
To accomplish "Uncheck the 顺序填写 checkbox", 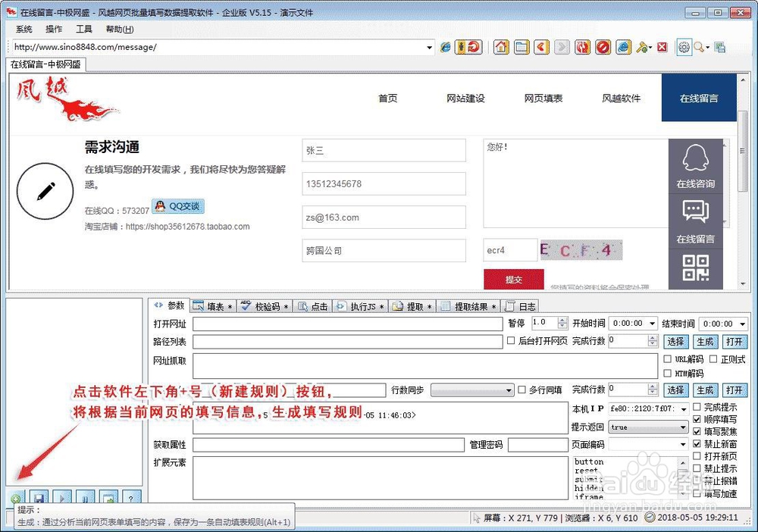I will (x=697, y=419).
